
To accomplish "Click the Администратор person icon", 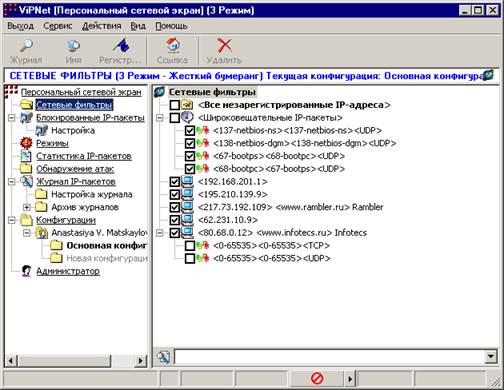I will coord(26,271).
